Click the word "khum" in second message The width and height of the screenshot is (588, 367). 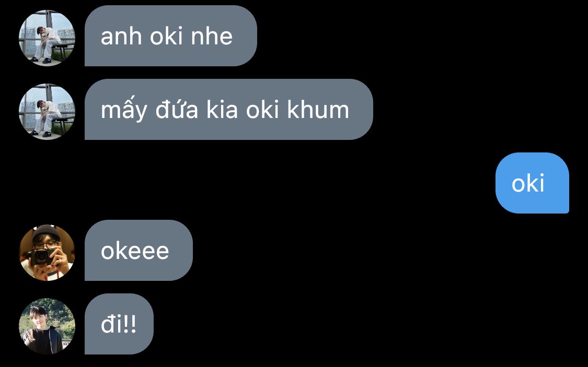coord(318,110)
